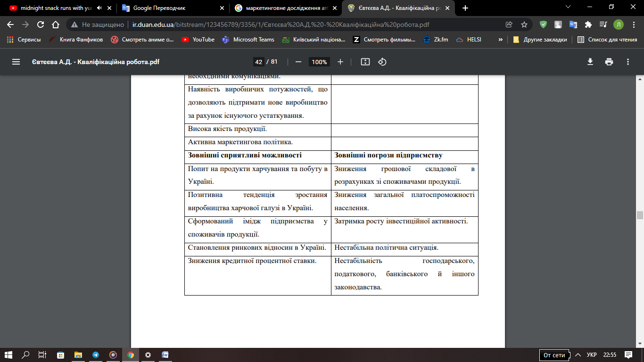Click the cell 'Висока якість продукції.'
Image resolution: width=644 pixels, height=362 pixels.
coord(258,130)
